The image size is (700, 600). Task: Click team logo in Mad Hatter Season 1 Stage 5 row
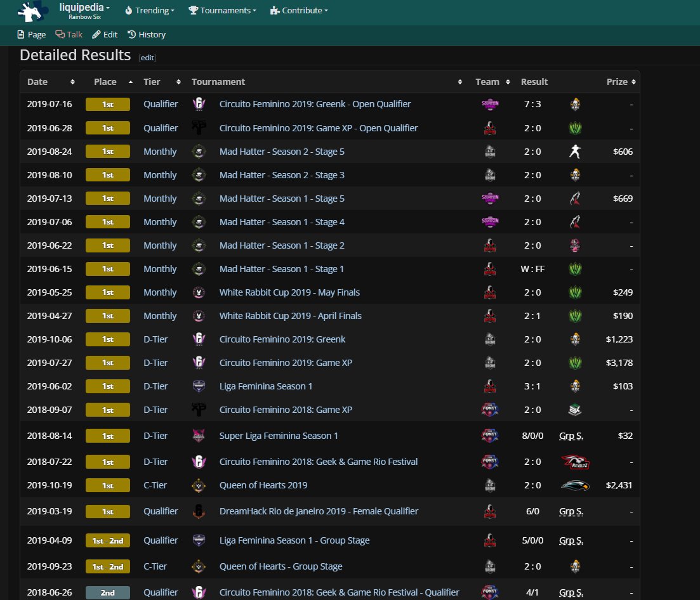click(x=490, y=199)
